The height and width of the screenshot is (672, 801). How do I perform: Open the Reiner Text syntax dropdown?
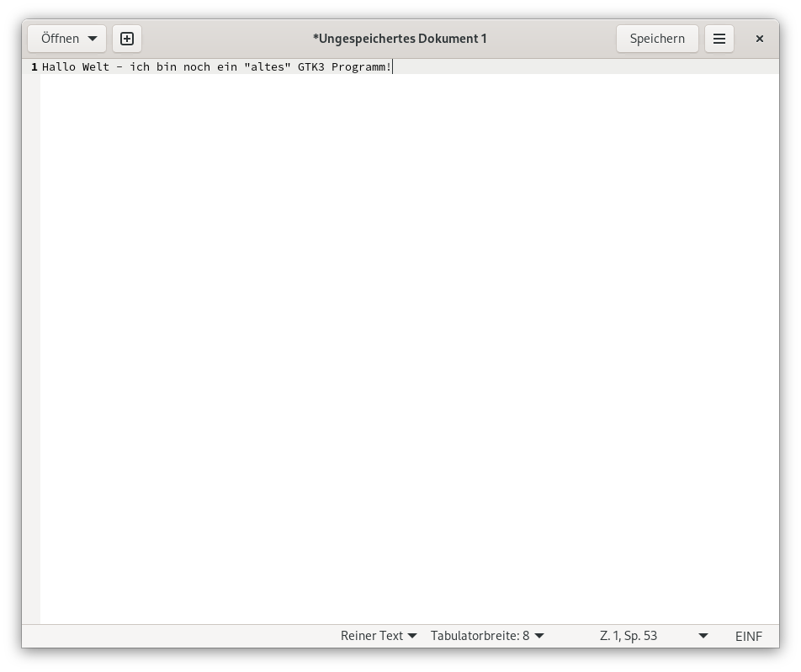tap(379, 636)
